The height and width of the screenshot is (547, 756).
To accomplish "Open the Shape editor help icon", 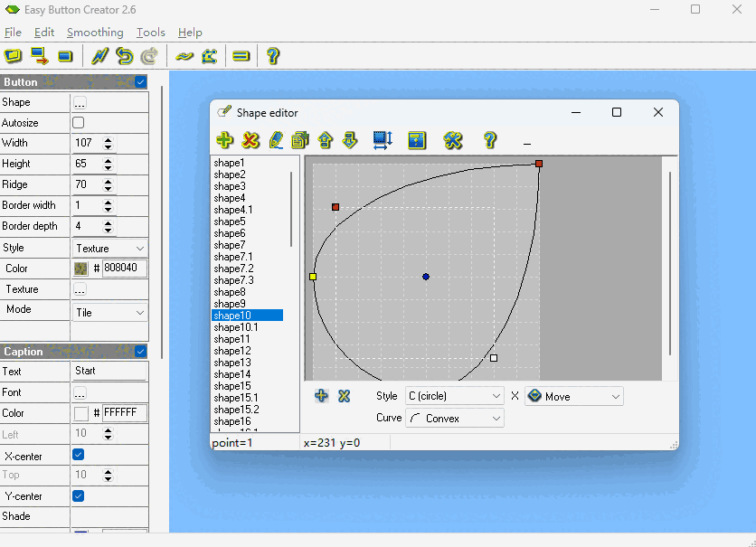I will click(x=489, y=141).
